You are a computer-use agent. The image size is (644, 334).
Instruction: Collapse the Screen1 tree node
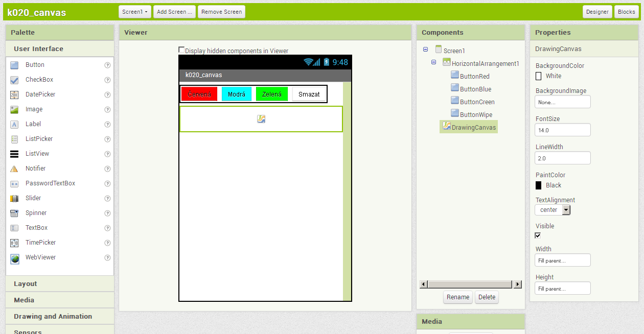[426, 50]
